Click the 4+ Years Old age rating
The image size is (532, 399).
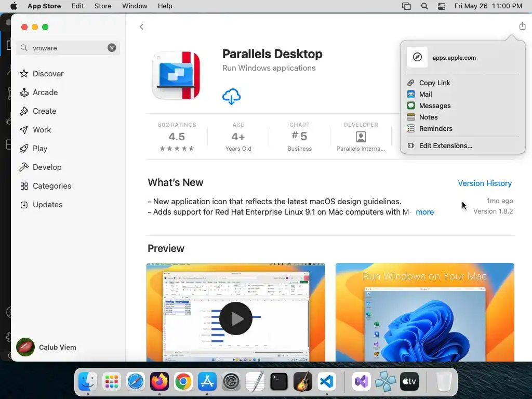(x=238, y=137)
